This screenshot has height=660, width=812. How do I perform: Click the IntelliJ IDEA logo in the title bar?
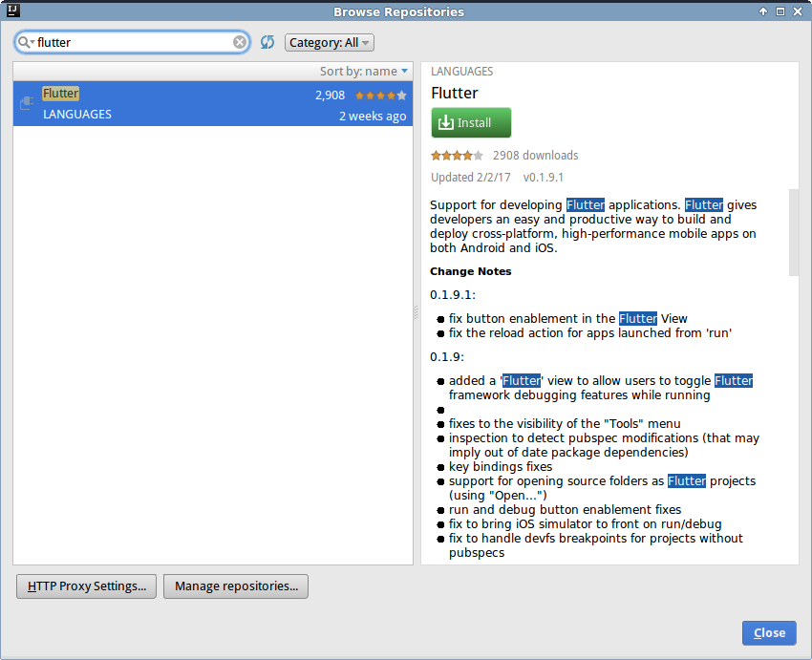point(13,11)
